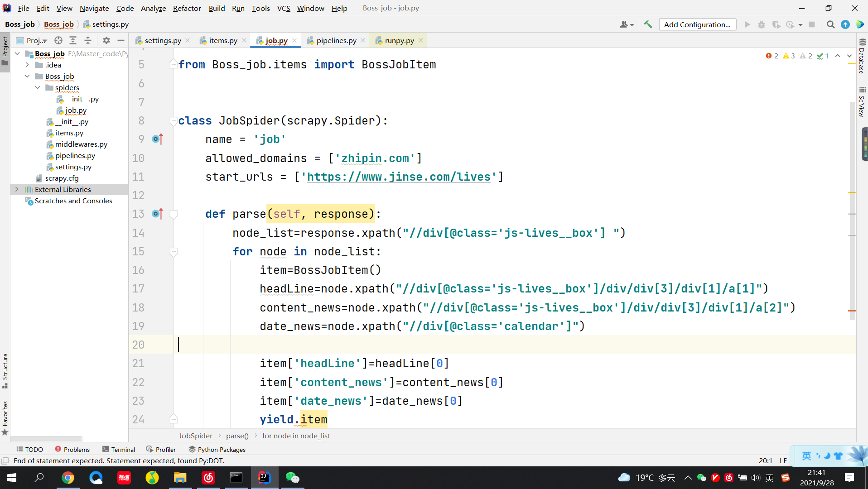The width and height of the screenshot is (868, 489).
Task: Switch to the pipelines.py tab
Action: 336,40
